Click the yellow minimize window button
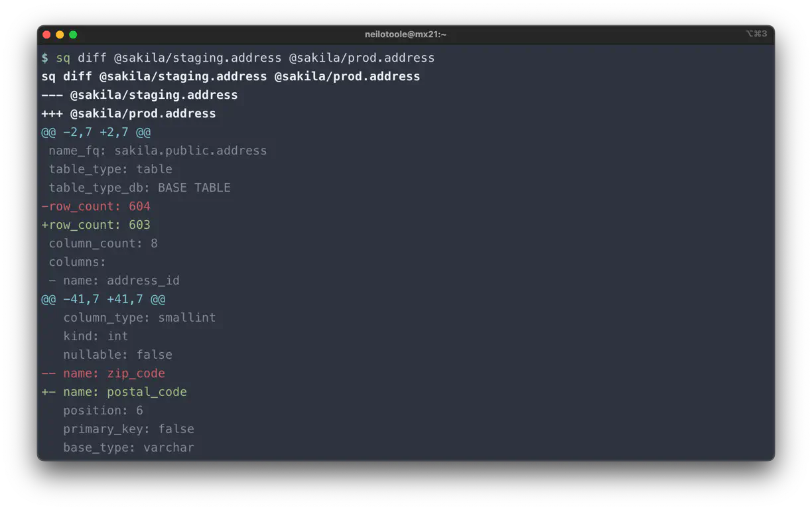 (x=60, y=34)
